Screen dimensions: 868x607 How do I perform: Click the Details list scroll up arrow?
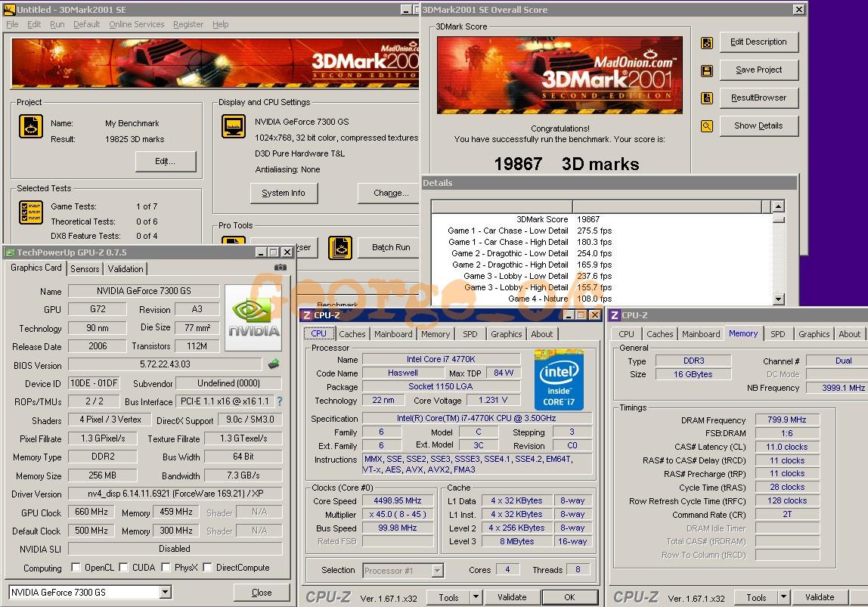pyautogui.click(x=778, y=206)
